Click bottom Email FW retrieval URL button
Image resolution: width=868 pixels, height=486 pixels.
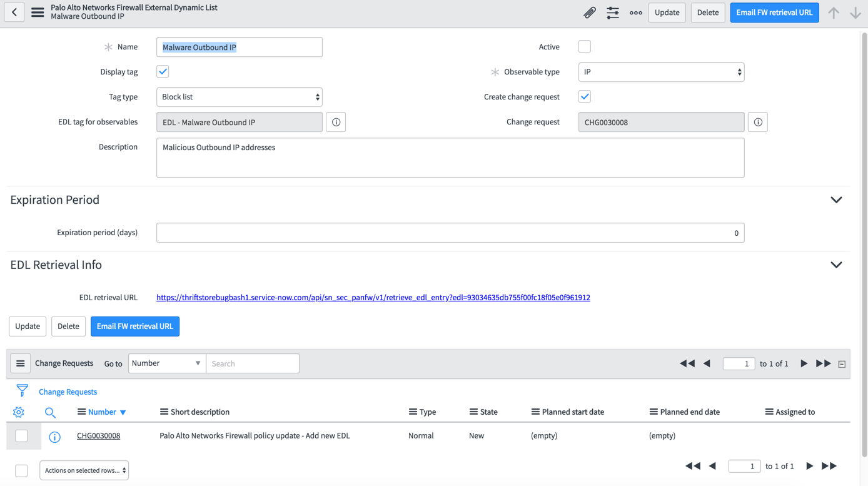pos(135,326)
